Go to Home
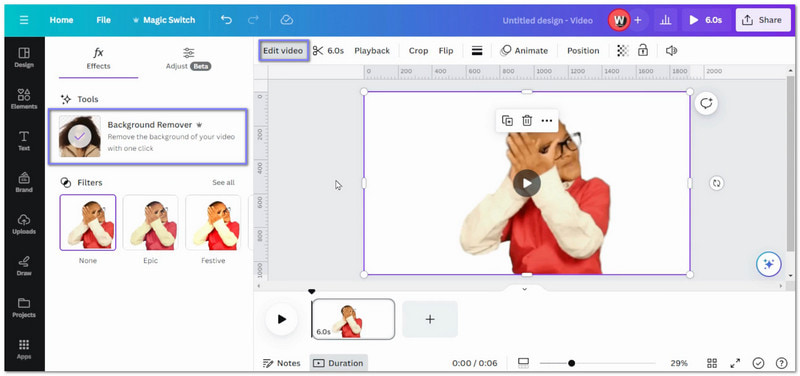 61,20
